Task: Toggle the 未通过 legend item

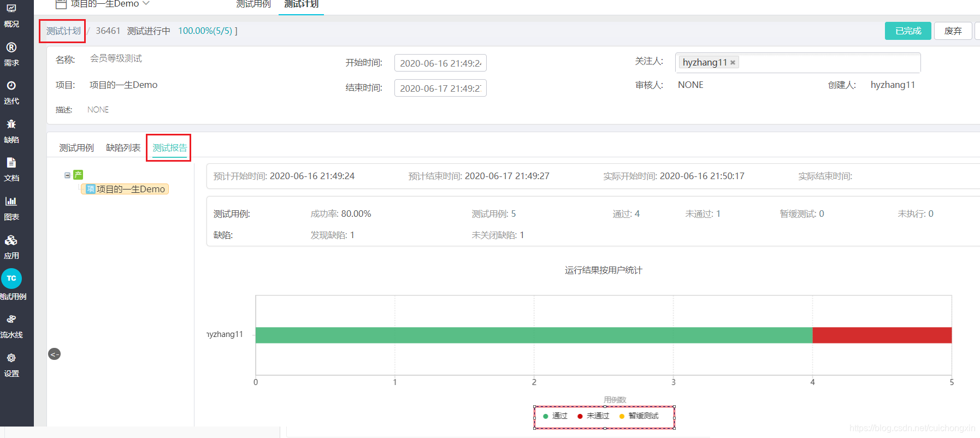Action: pyautogui.click(x=593, y=416)
